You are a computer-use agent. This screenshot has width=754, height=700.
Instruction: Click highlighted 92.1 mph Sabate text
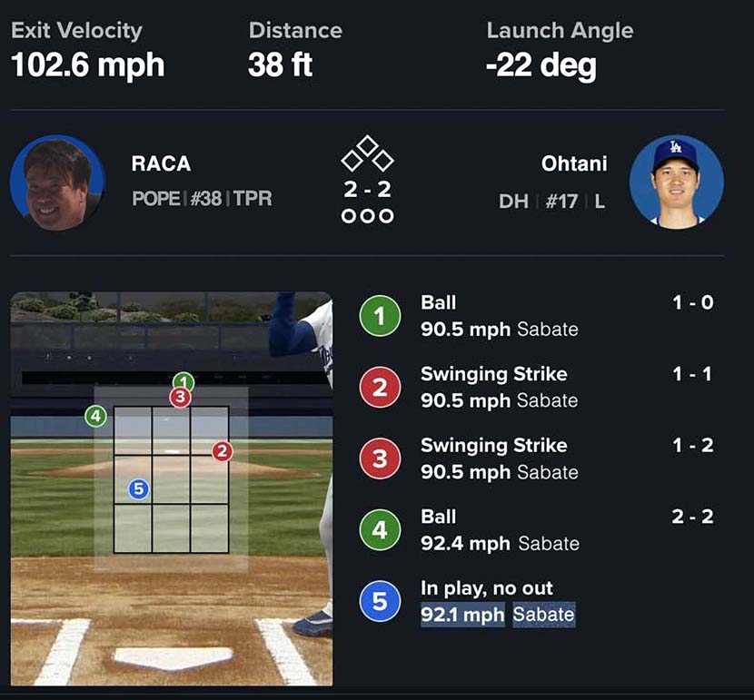(498, 615)
